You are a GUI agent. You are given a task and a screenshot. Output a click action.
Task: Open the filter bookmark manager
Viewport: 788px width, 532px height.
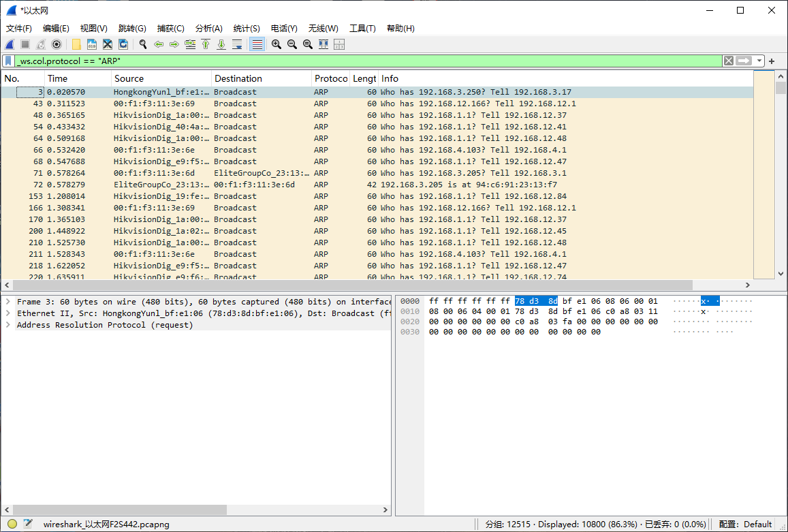point(8,61)
